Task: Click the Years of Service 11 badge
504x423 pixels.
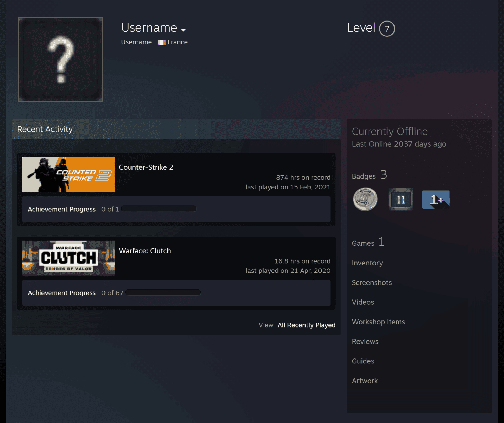Action: [x=401, y=199]
